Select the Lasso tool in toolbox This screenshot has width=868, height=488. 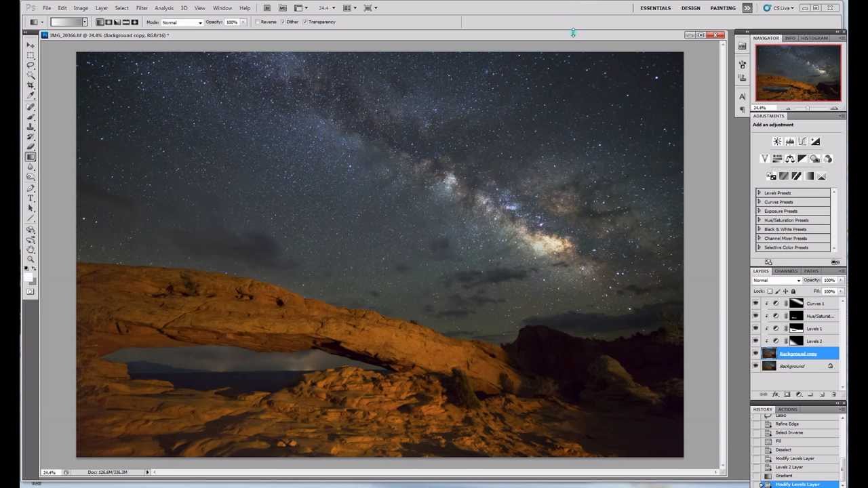(x=31, y=66)
